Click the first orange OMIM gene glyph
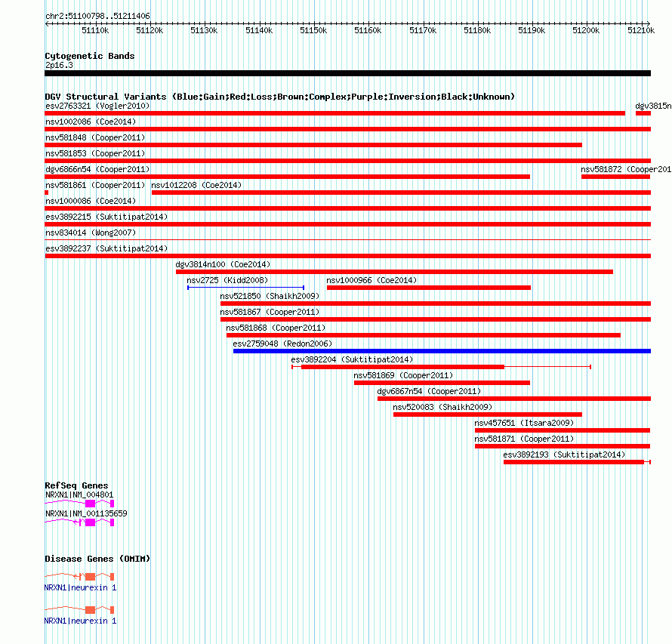672x644 pixels. (79, 576)
